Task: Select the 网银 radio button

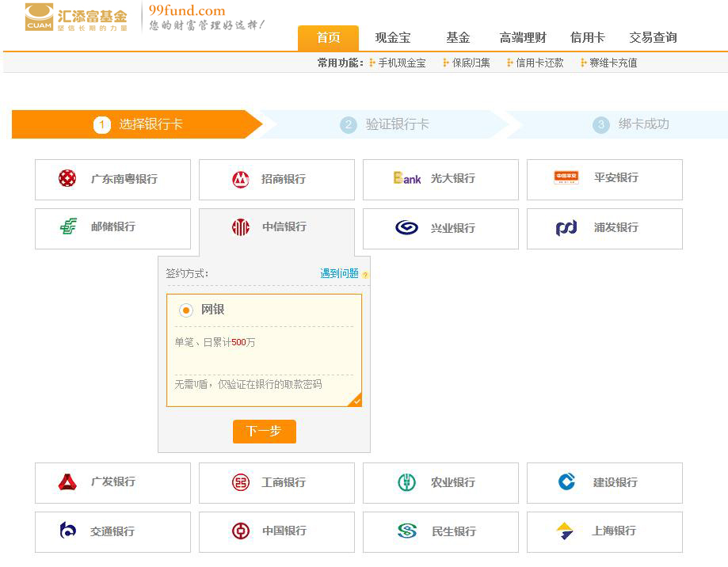Action: [186, 310]
